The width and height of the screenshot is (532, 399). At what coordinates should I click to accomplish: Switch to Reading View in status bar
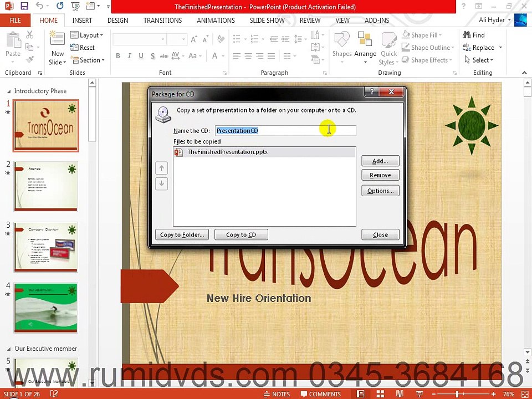click(400, 393)
